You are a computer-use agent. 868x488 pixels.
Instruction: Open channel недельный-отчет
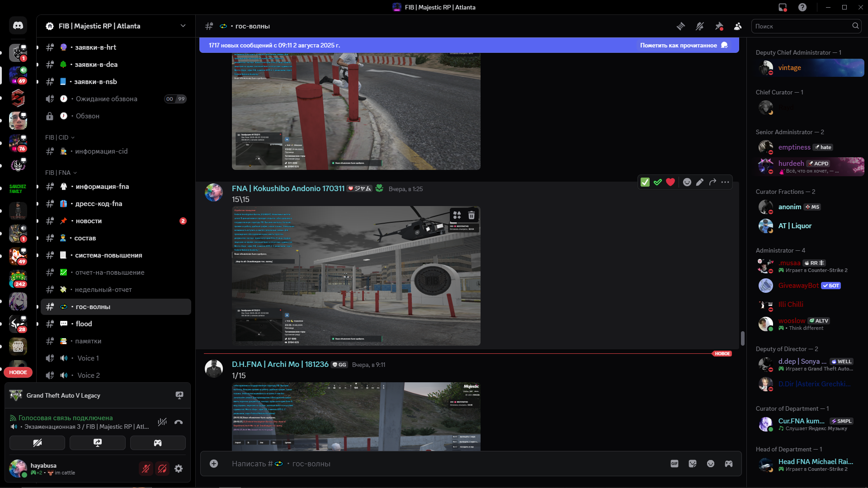pos(116,290)
